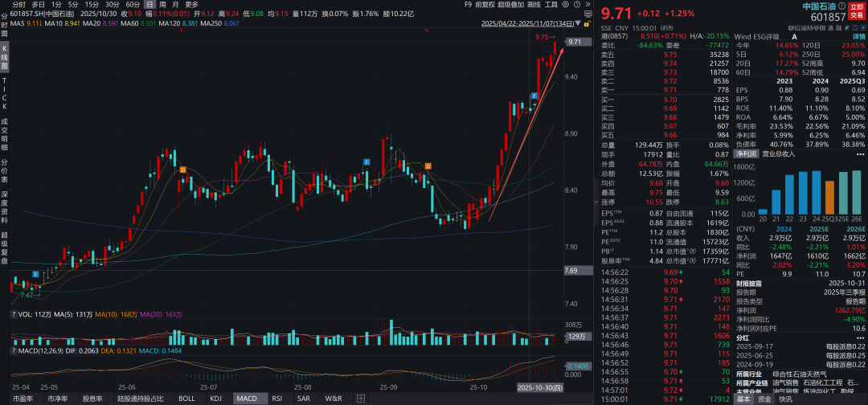Viewport: 868px width, 405px height.
Task: Select the 1分 period
Action: [56, 5]
